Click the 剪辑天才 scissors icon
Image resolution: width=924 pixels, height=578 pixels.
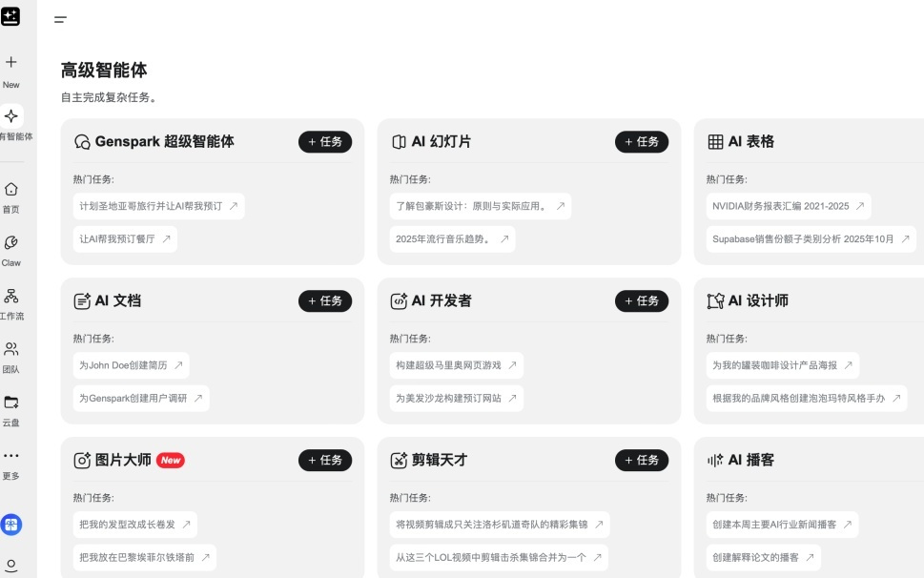pyautogui.click(x=399, y=460)
